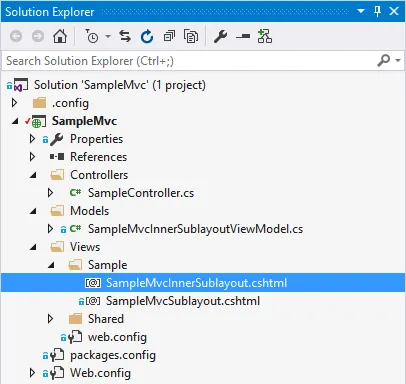Click the View Class Diagram icon

[265, 36]
